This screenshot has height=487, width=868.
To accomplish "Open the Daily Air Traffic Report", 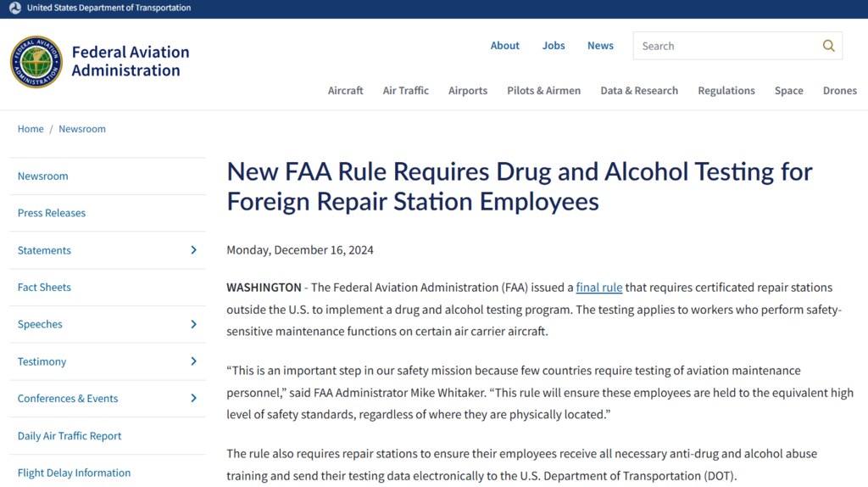I will pos(70,435).
